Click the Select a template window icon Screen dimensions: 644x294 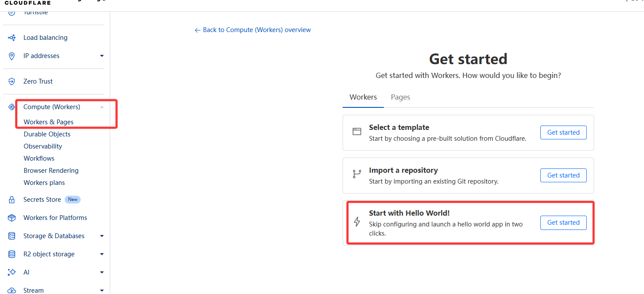tap(357, 132)
